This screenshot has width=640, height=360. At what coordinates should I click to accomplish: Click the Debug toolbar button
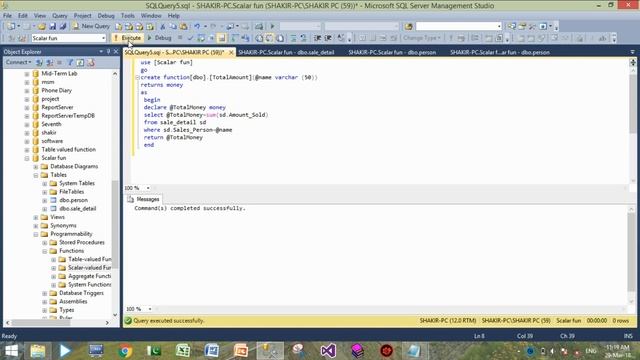pos(159,38)
